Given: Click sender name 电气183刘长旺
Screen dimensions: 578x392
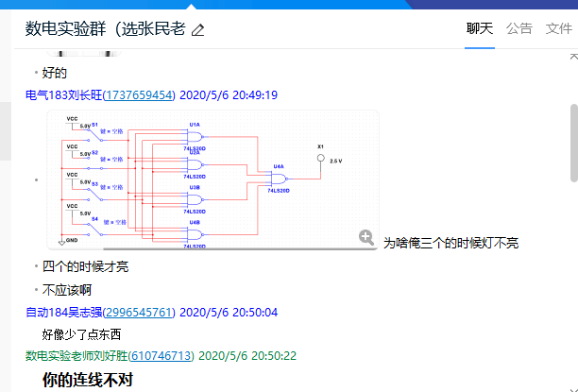Looking at the screenshot, I should [62, 95].
